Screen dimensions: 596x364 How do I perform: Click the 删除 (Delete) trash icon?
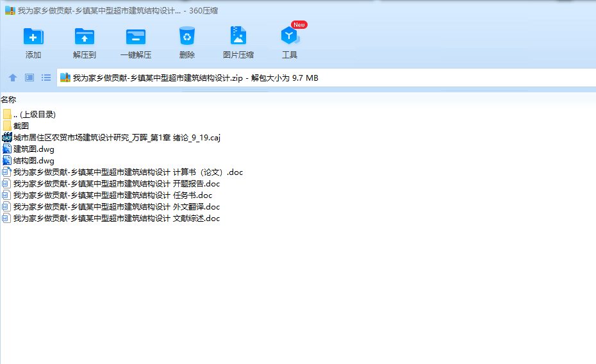coord(187,36)
